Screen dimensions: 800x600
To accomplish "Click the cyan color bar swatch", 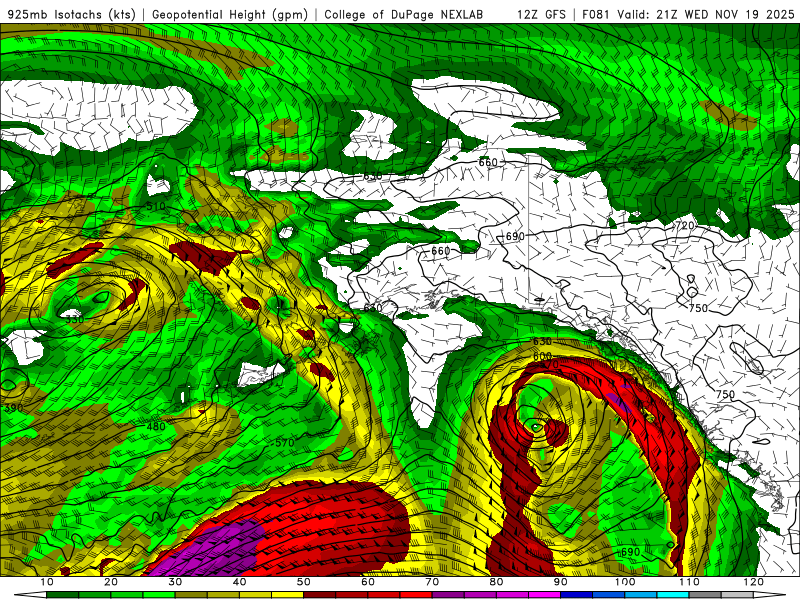I will [x=673, y=595].
